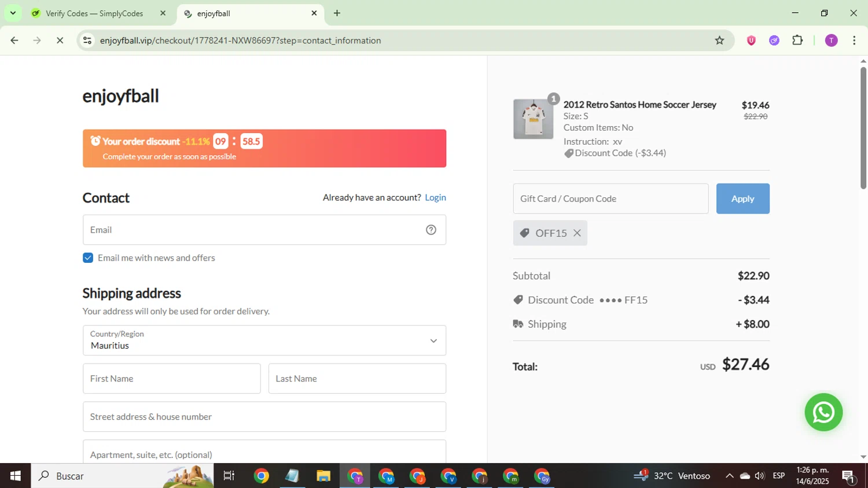Uncheck Email me with news and offers
This screenshot has width=868, height=488.
[x=88, y=258]
